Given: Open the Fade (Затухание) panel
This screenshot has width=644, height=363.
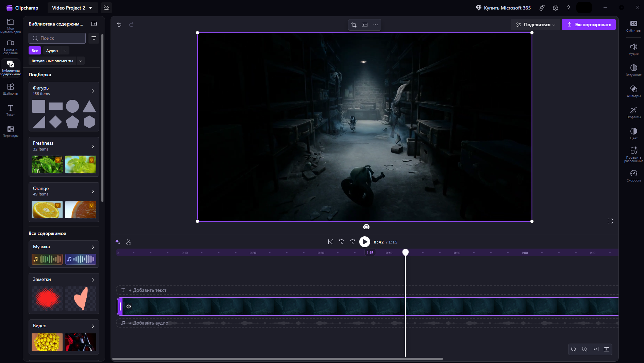Looking at the screenshot, I should [x=633, y=70].
